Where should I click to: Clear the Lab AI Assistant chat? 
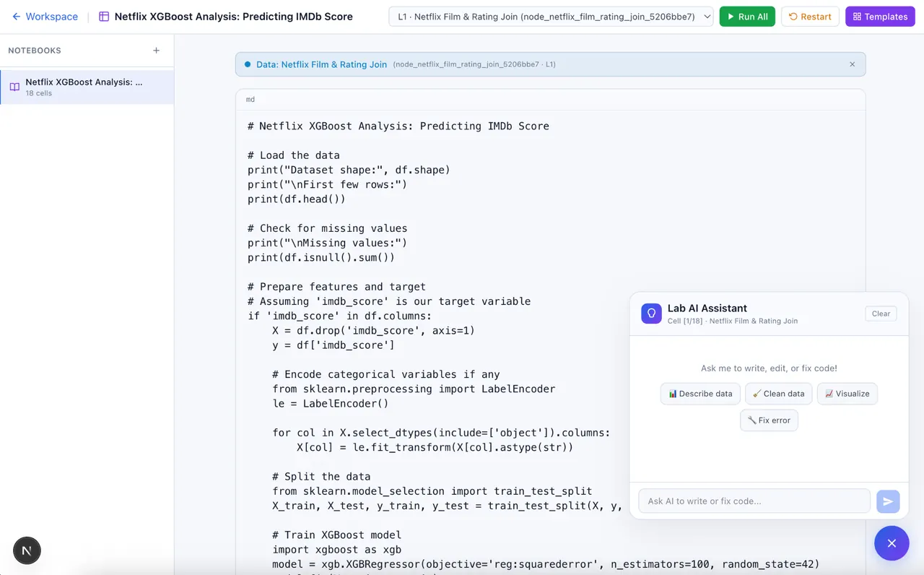[x=881, y=314]
